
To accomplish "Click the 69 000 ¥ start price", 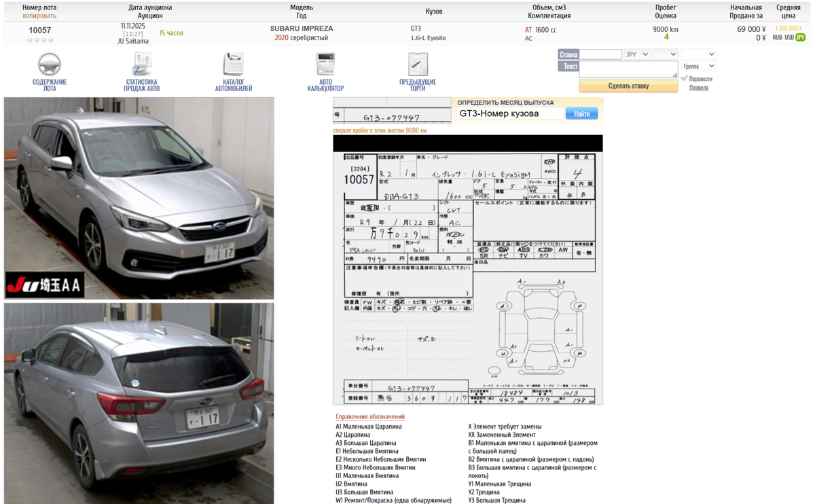I will coord(752,29).
